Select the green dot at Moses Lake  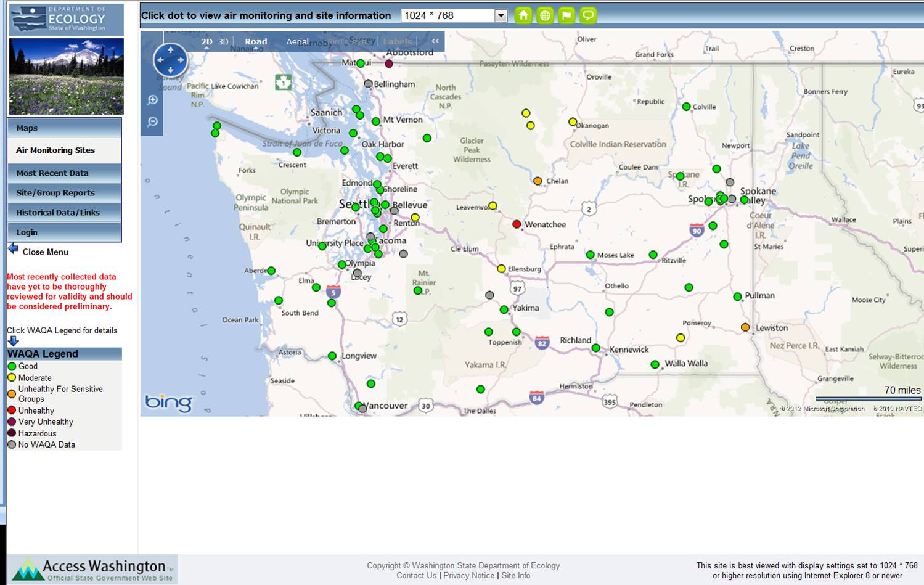pos(590,255)
